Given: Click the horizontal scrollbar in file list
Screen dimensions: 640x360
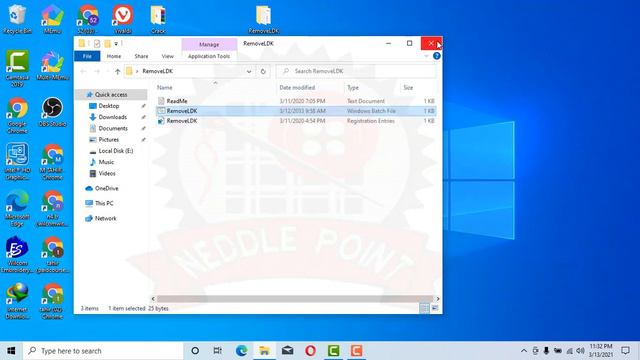Looking at the screenshot, I should tap(295, 299).
